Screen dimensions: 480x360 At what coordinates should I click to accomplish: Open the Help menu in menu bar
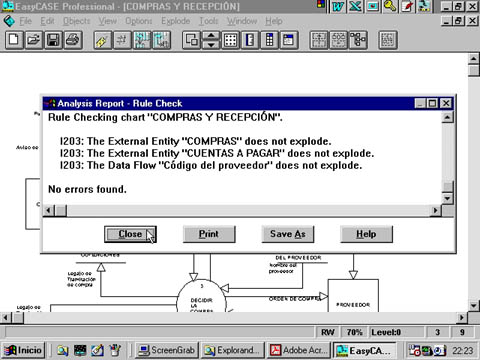coord(274,21)
